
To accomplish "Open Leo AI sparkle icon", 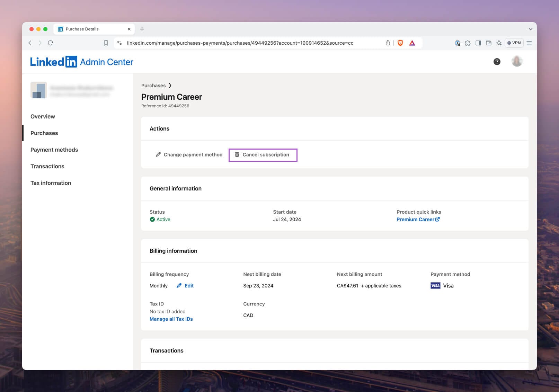I will pyautogui.click(x=499, y=43).
